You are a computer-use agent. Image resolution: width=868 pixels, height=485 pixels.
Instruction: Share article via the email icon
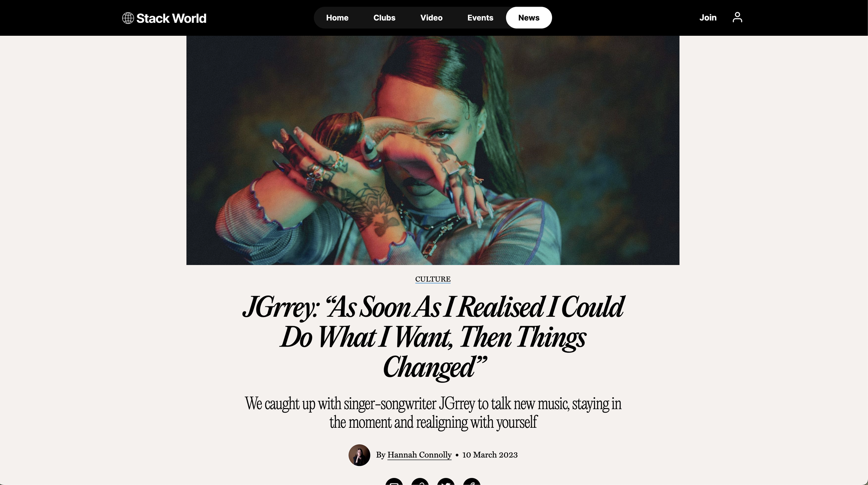tap(394, 482)
